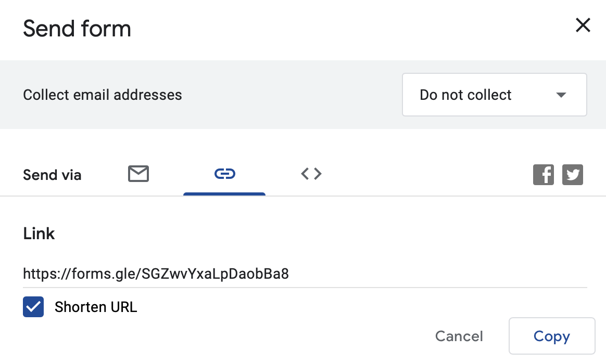Click the Shorten URL label text
The width and height of the screenshot is (606, 364).
point(96,307)
